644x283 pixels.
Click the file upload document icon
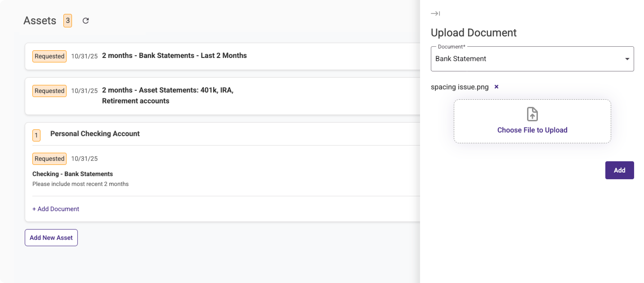click(532, 114)
